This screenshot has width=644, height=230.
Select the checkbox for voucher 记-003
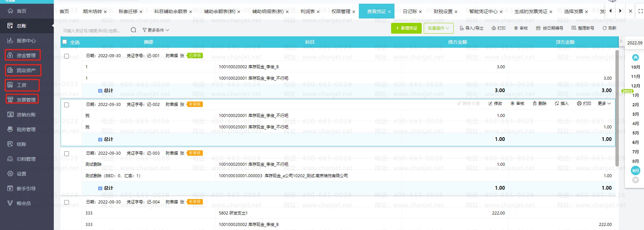pos(67,154)
